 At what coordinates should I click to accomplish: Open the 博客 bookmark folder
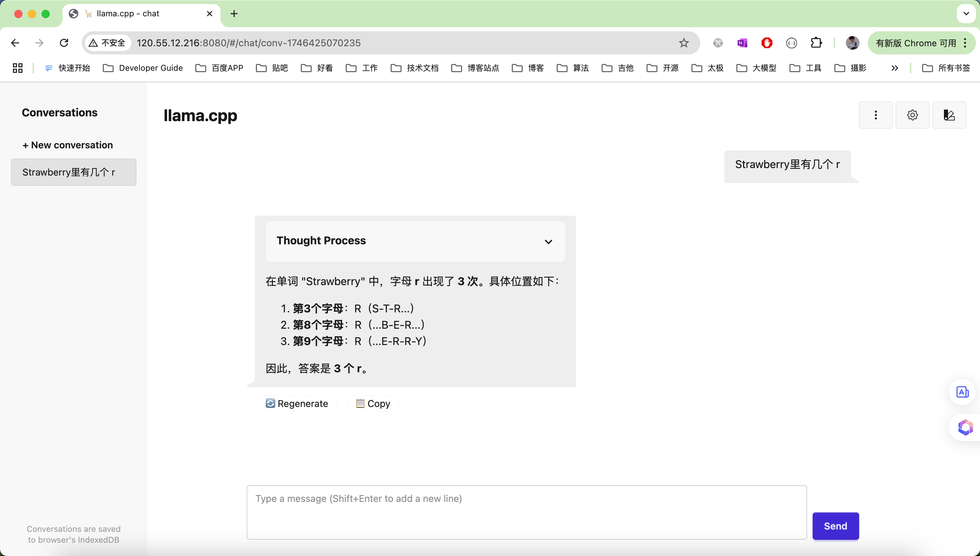click(528, 68)
